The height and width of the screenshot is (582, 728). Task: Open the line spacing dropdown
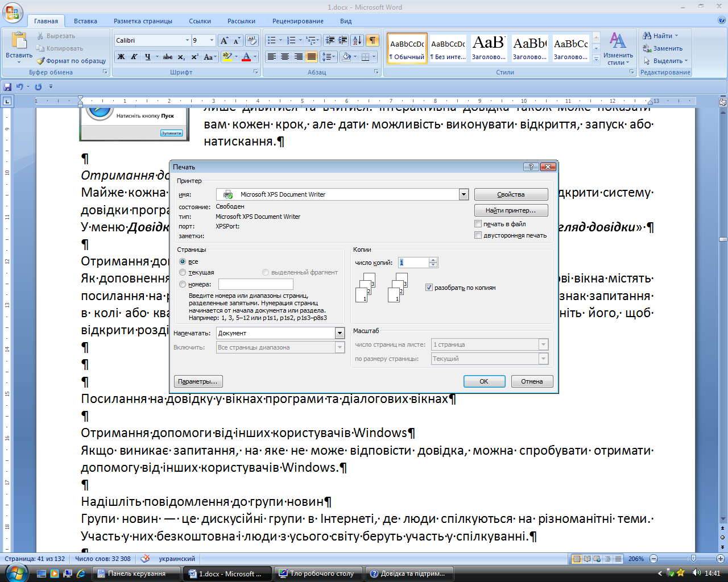click(329, 57)
